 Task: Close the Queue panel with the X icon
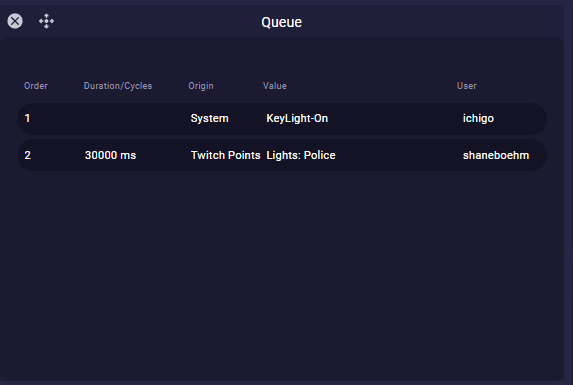click(x=15, y=21)
